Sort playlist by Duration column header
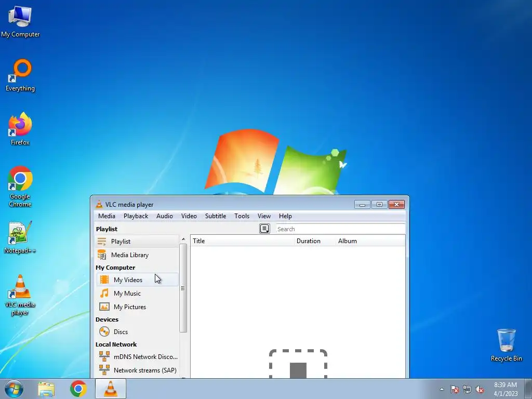The image size is (532, 399). click(315, 241)
